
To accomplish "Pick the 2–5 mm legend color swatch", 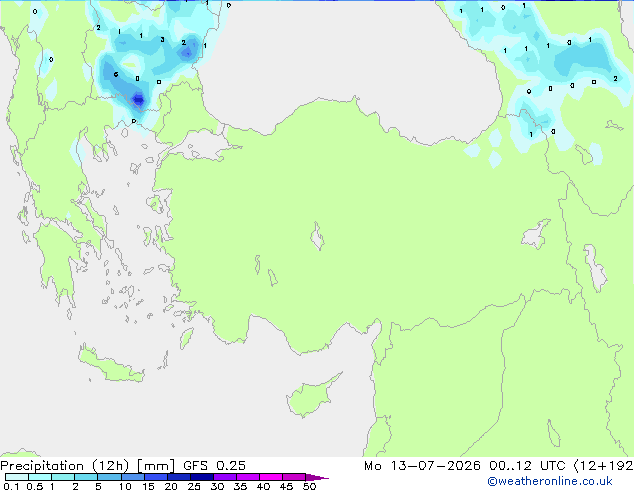I will tap(86, 477).
